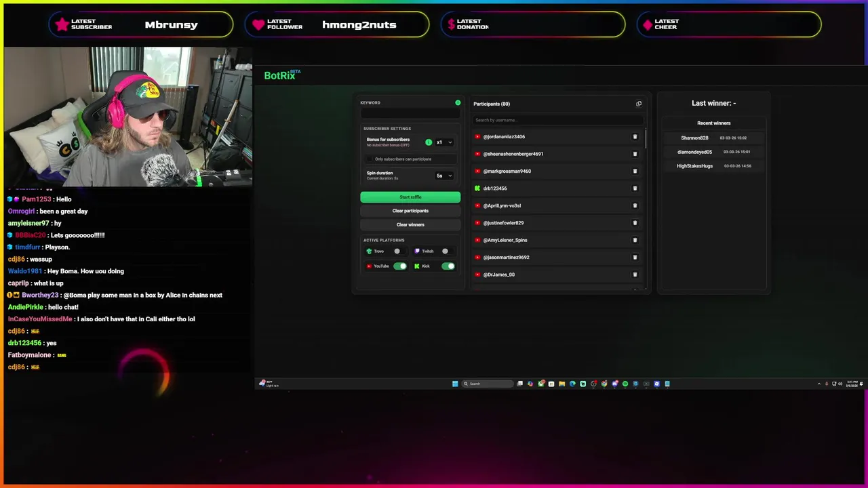Screen dimensions: 868x488
Task: Open File Explorer from the taskbar
Action: [x=562, y=384]
